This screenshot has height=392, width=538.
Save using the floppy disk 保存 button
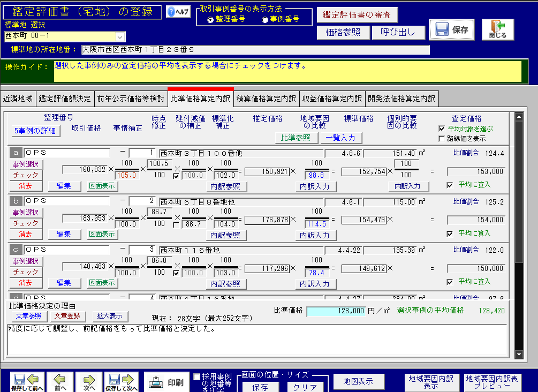[451, 30]
